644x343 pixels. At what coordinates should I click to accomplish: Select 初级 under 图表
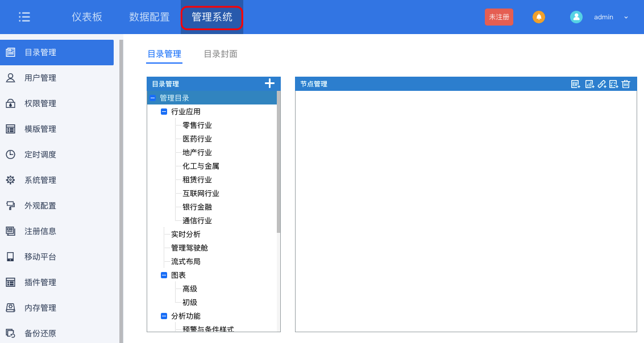(190, 302)
